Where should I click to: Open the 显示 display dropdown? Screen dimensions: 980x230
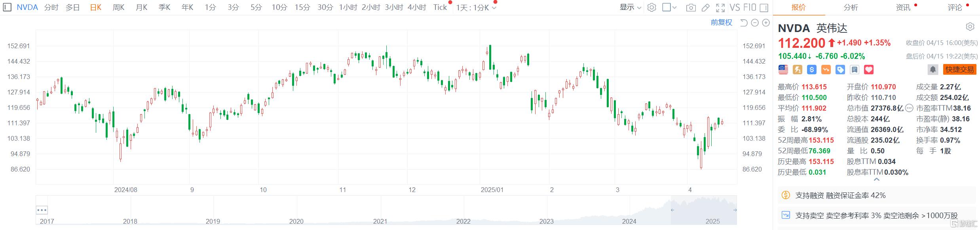(x=630, y=8)
